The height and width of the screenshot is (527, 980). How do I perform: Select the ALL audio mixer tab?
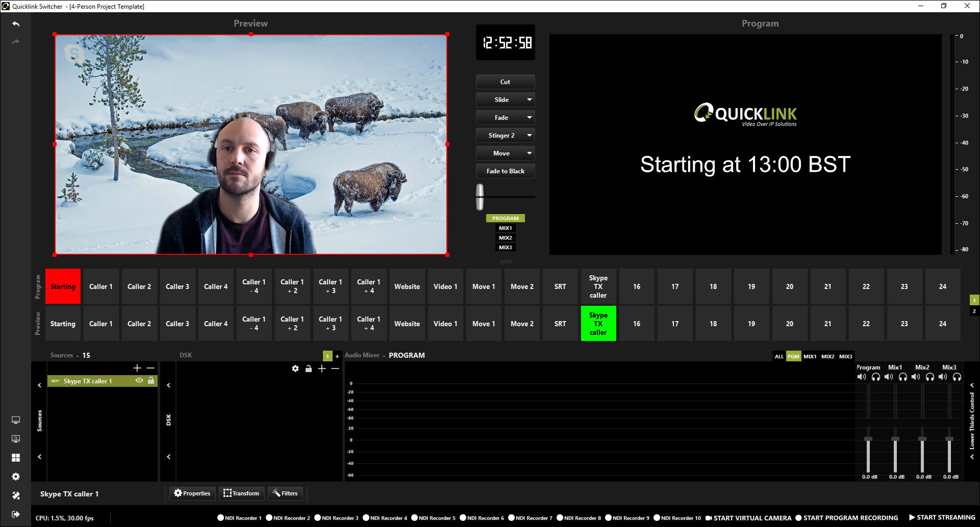pos(779,356)
